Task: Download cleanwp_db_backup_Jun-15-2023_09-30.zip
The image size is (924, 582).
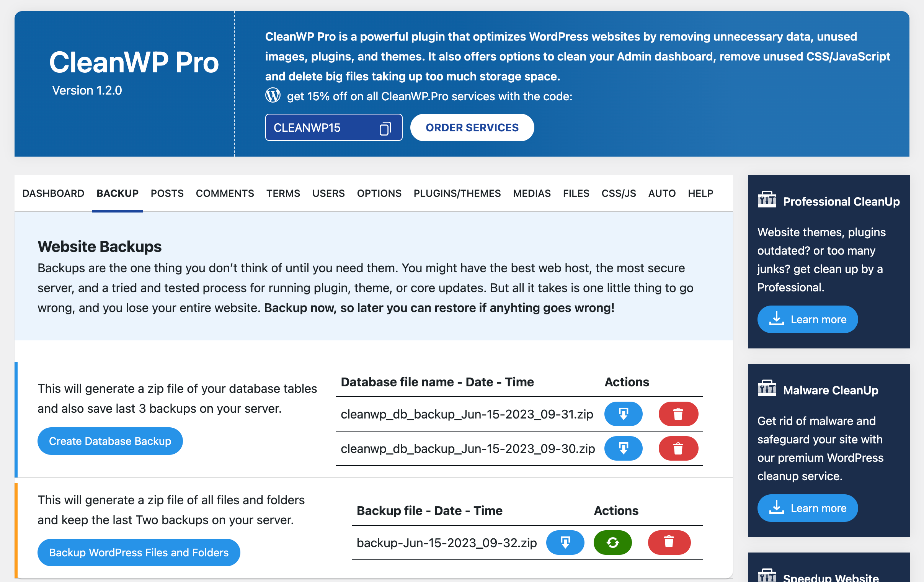Action: [623, 448]
